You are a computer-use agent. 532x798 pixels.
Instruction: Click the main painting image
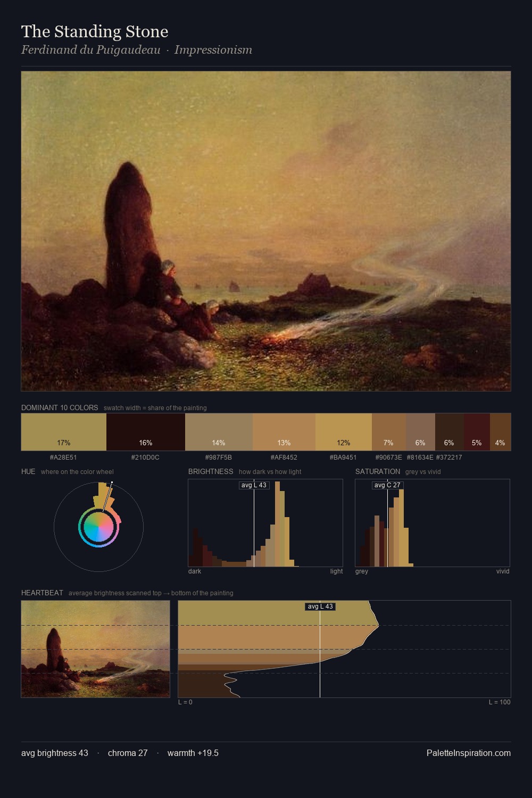[x=266, y=231]
